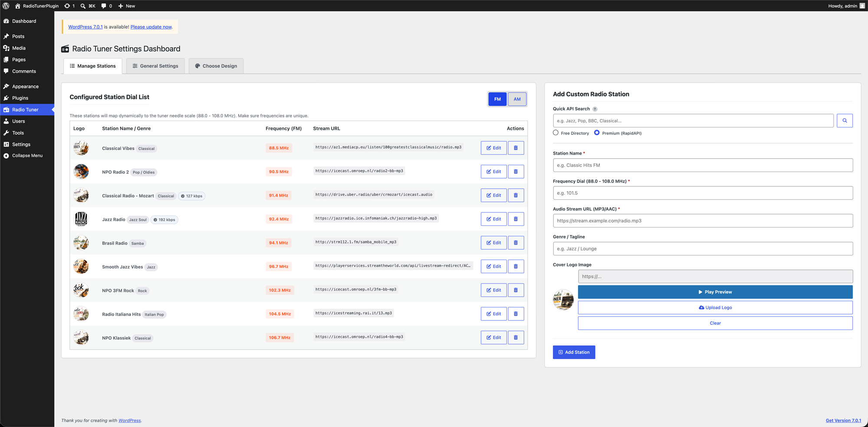Focus the Audio Stream URL input
The image size is (868, 427).
point(703,221)
